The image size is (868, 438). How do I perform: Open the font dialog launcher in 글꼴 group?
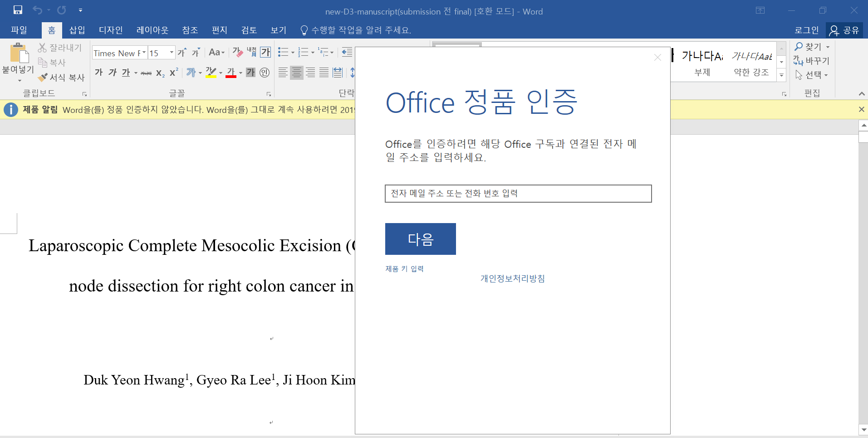click(269, 94)
